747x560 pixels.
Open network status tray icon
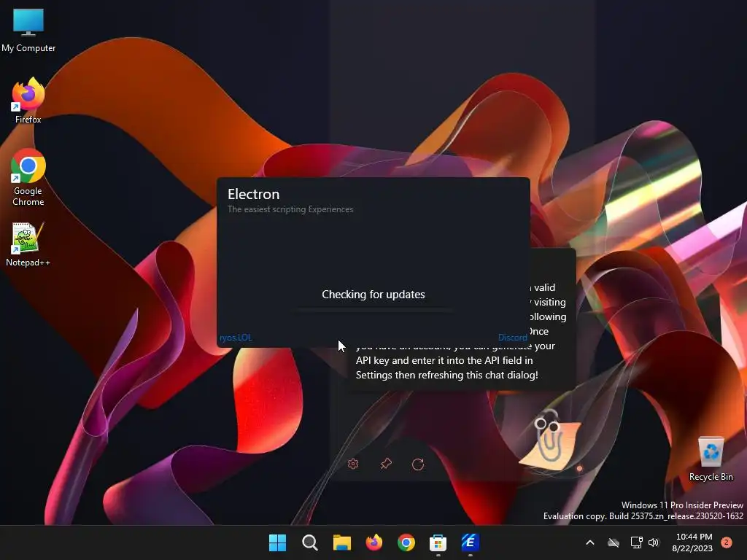tap(636, 542)
